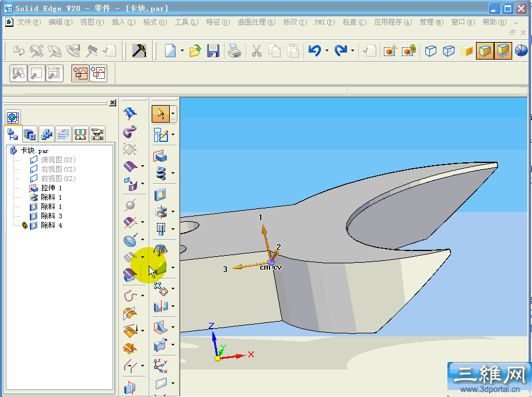The height and width of the screenshot is (397, 532).
Task: Click the Redo arrow icon
Action: [341, 51]
